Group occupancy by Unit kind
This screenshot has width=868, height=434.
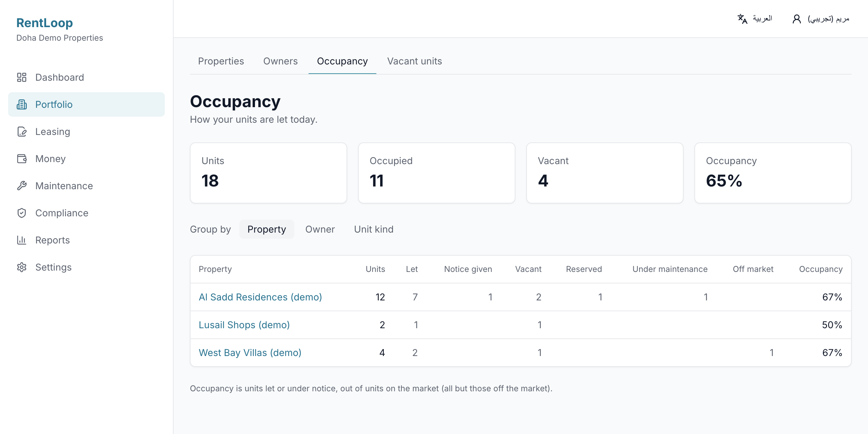374,229
